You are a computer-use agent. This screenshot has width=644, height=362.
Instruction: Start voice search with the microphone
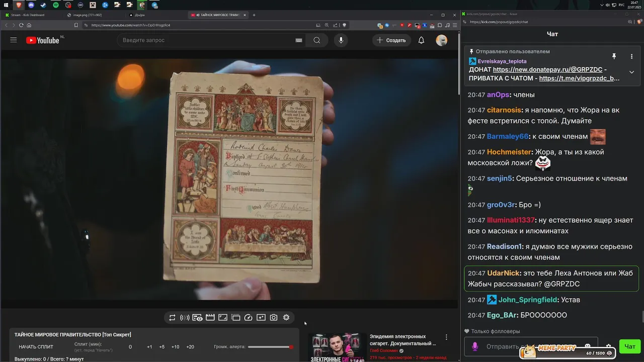[341, 40]
